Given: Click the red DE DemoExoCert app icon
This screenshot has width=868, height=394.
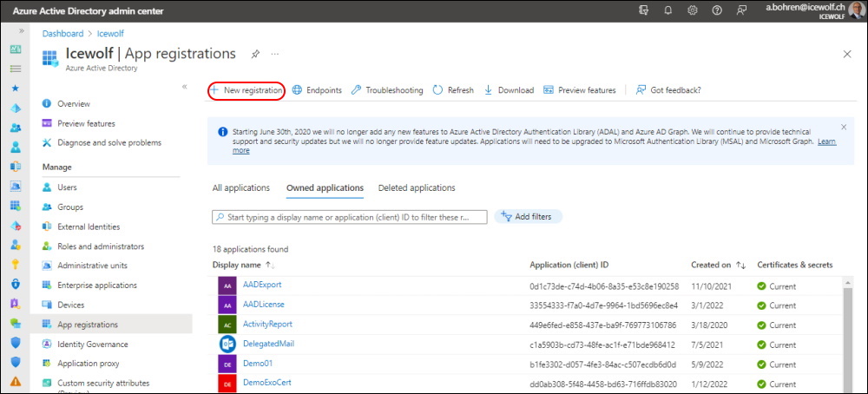Looking at the screenshot, I should tap(227, 383).
